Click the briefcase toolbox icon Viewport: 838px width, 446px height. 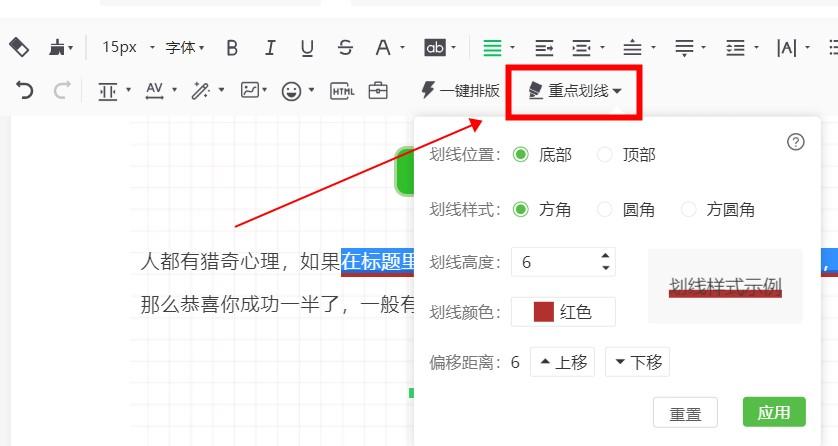pos(378,91)
